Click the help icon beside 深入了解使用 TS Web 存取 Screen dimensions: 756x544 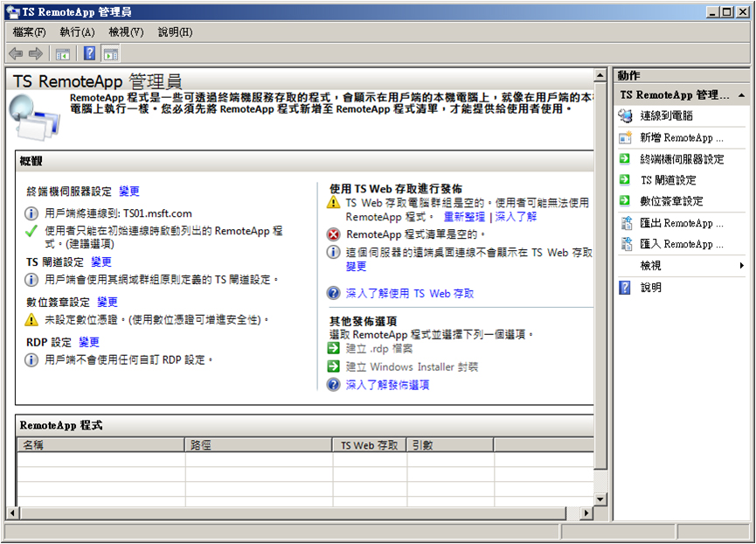[334, 293]
